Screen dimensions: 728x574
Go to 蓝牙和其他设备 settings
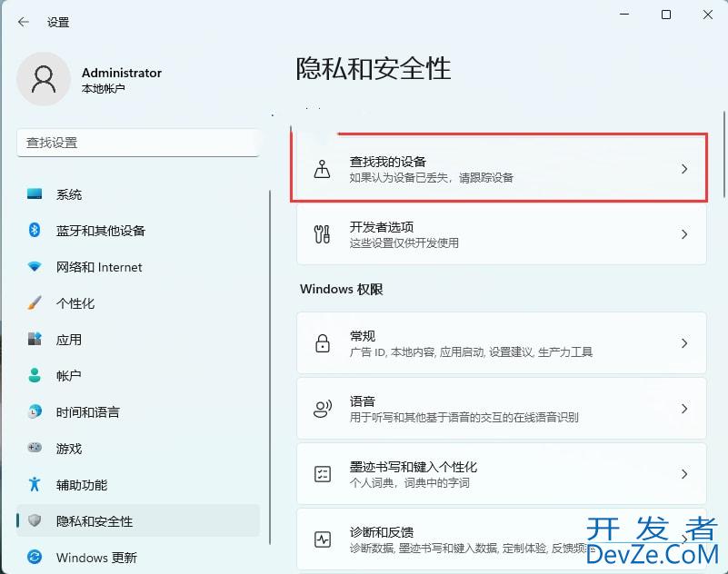(138, 230)
